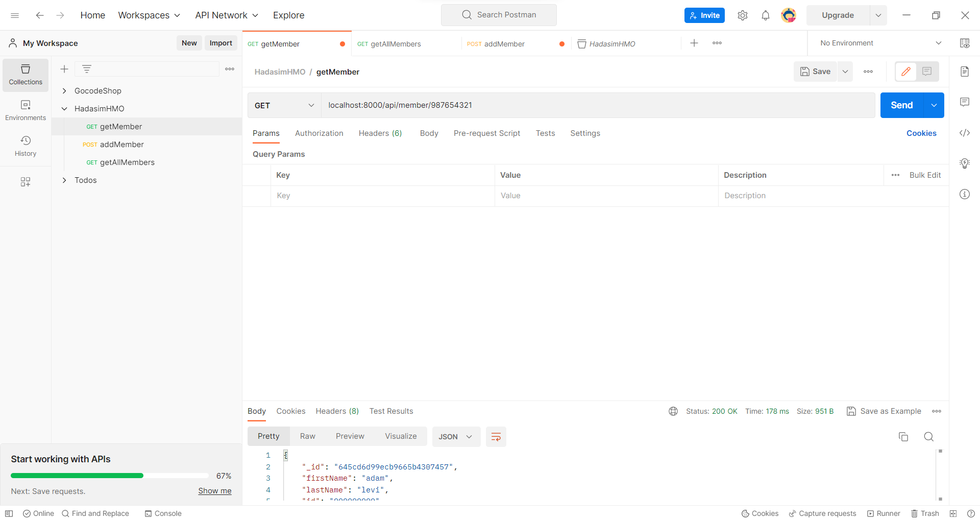980x520 pixels.
Task: Open the request Documentation panel
Action: pos(965,72)
